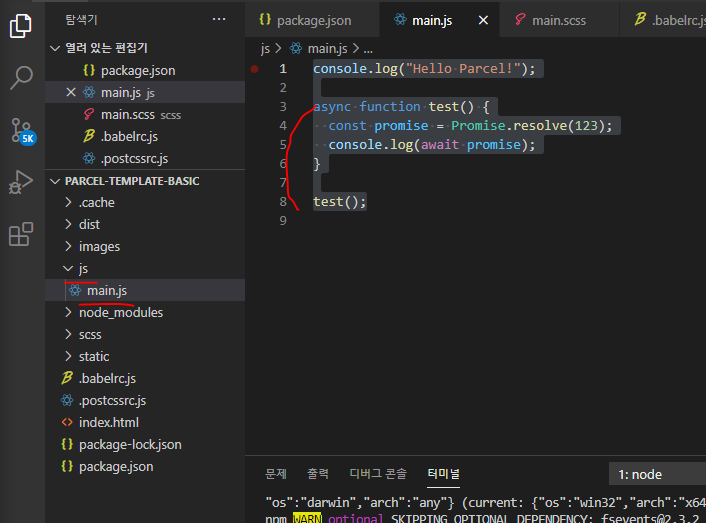Open the Explorer view in activity bar
706x523 pixels.
[21, 26]
